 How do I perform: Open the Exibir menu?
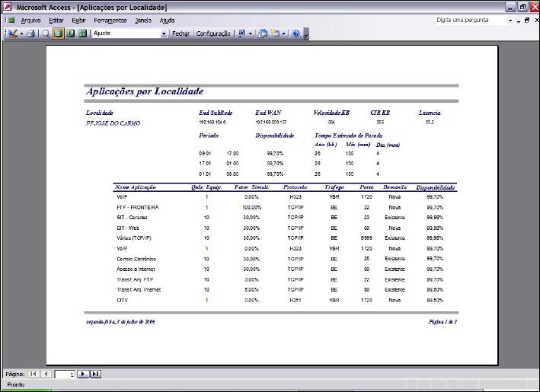pyautogui.click(x=78, y=21)
